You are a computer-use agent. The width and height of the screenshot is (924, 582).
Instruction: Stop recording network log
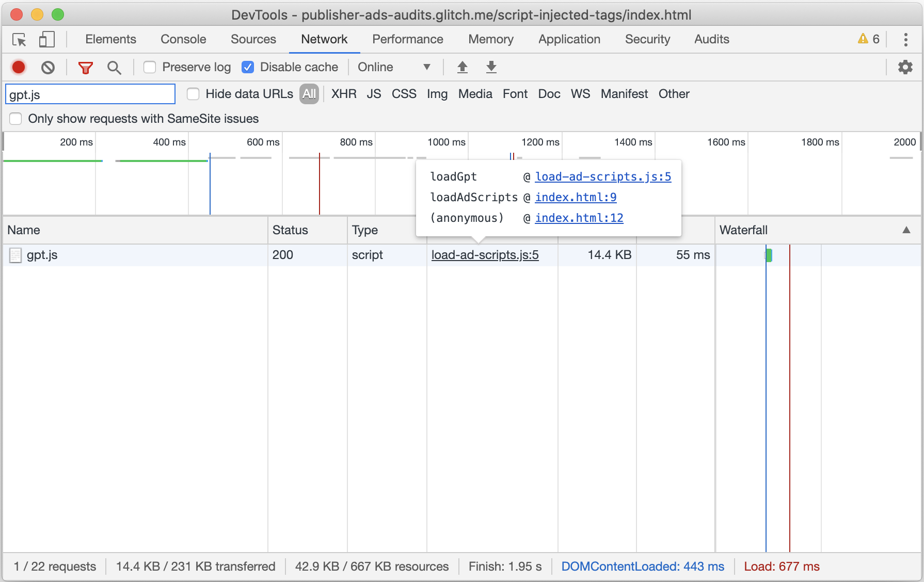click(x=19, y=67)
